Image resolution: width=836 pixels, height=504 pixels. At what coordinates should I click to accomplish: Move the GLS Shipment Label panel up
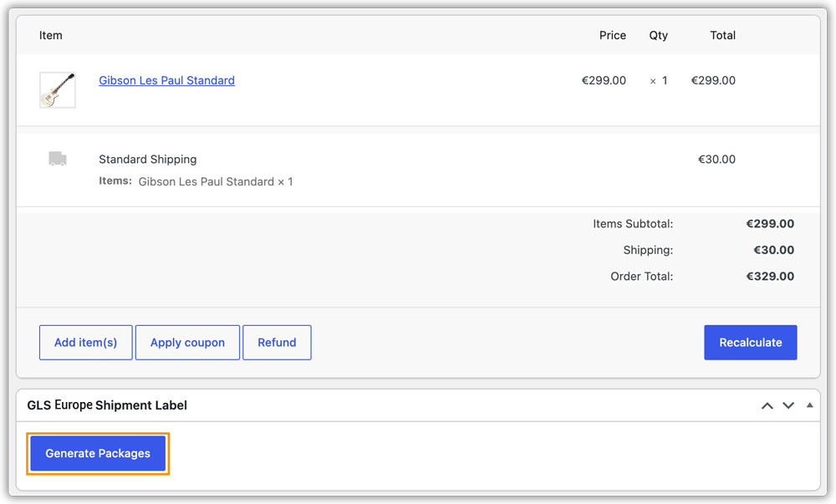(767, 405)
